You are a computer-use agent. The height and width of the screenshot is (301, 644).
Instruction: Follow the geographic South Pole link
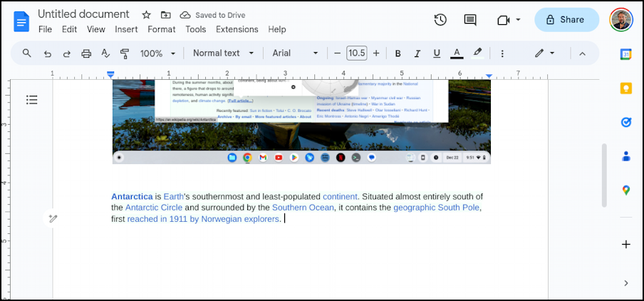(x=436, y=208)
